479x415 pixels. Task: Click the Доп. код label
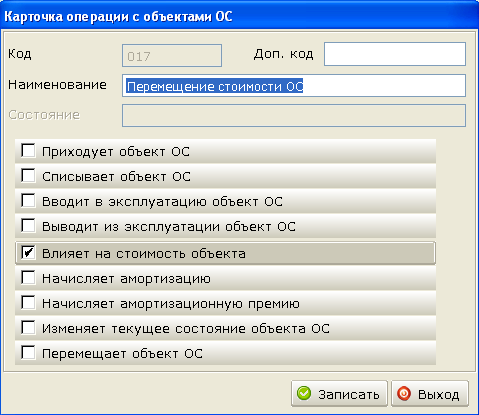[284, 54]
